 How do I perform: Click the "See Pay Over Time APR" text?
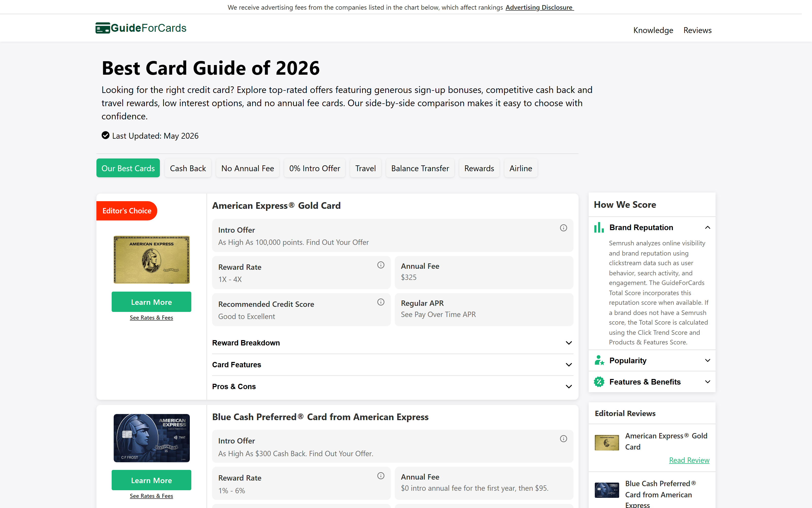438,314
